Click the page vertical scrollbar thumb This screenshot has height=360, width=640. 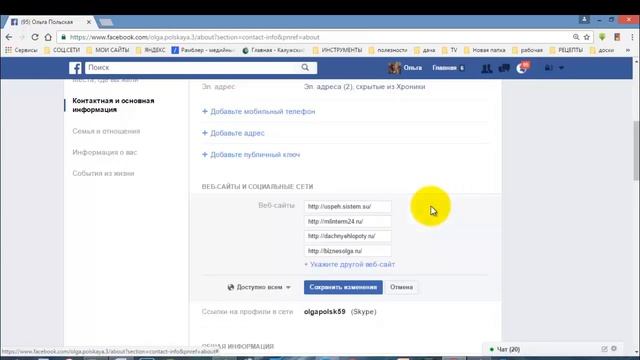tap(636, 150)
